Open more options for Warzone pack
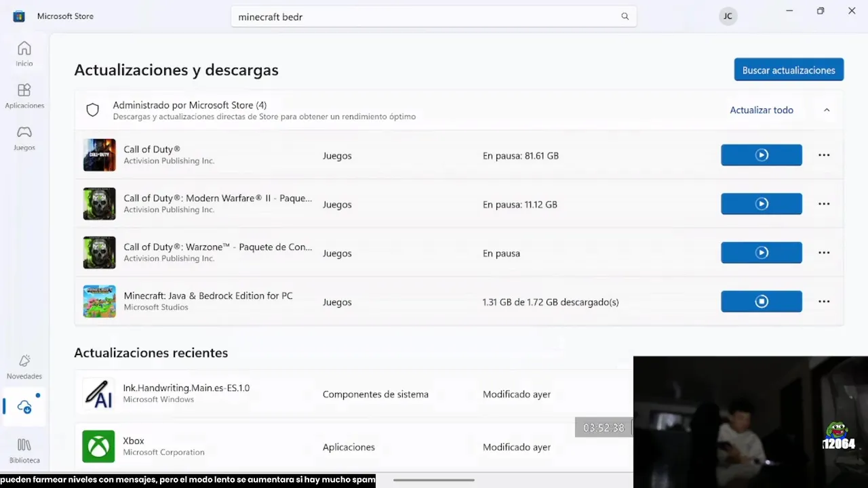Viewport: 868px width, 488px height. (x=824, y=253)
